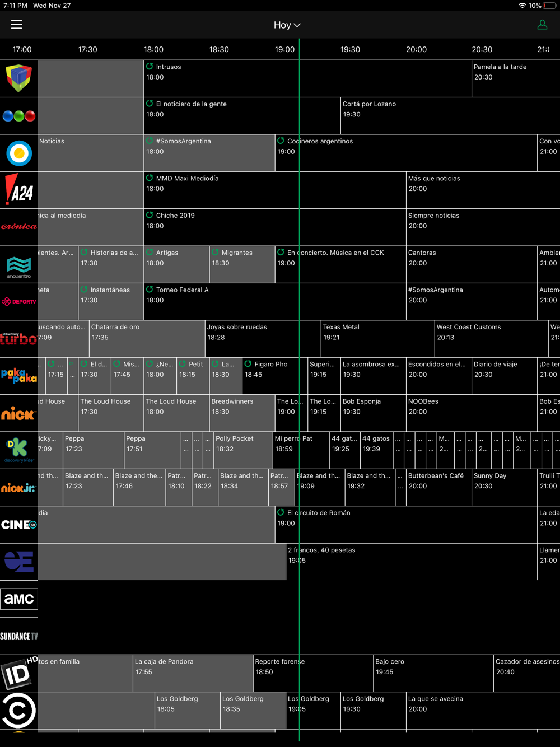Screen dimensions: 560x747
Task: Select the TV Pública sun logo channel
Action: click(19, 153)
